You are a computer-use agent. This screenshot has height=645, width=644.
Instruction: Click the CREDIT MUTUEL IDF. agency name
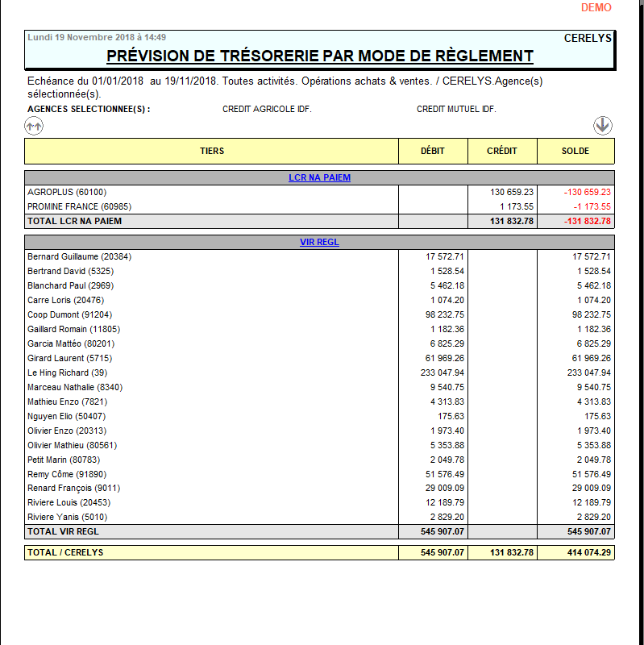coord(456,109)
